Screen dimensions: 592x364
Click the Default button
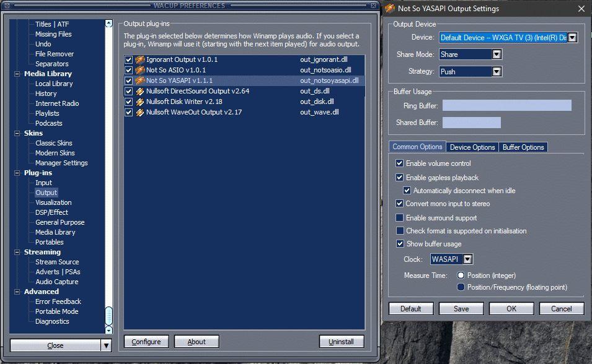[411, 308]
